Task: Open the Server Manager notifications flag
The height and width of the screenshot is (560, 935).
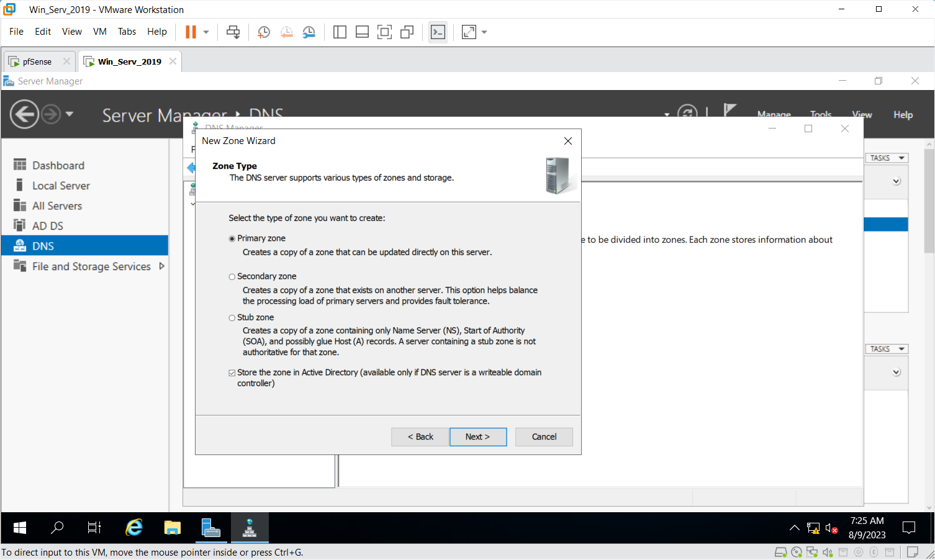Action: click(x=730, y=111)
